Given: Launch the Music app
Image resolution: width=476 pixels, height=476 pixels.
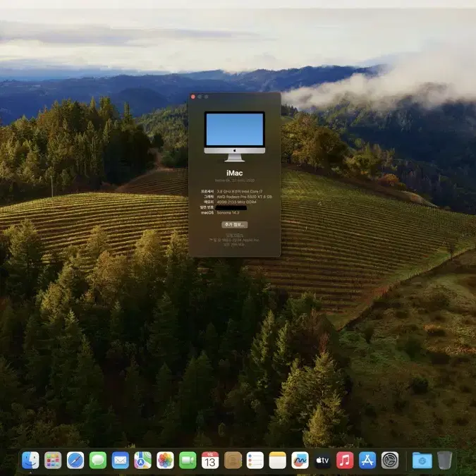Looking at the screenshot, I should click(x=345, y=460).
